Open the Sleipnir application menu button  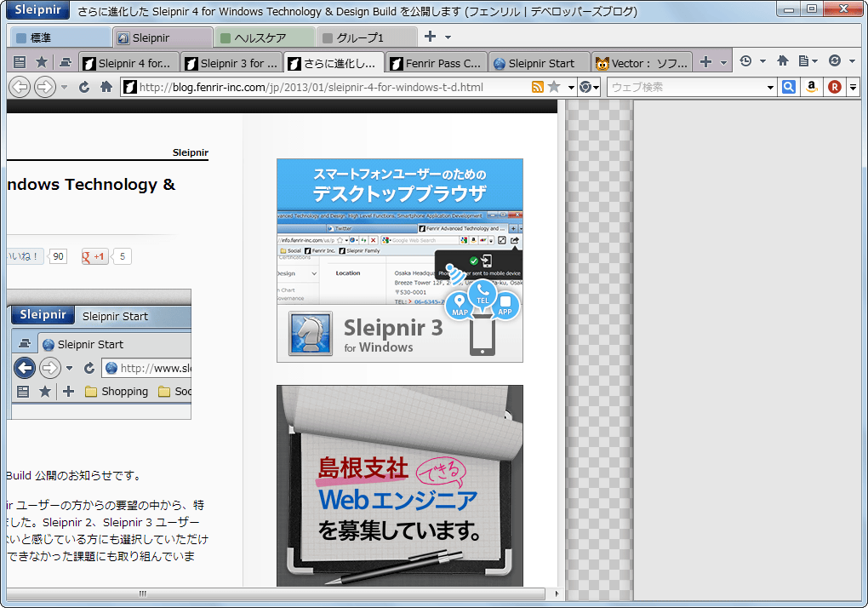[x=37, y=10]
